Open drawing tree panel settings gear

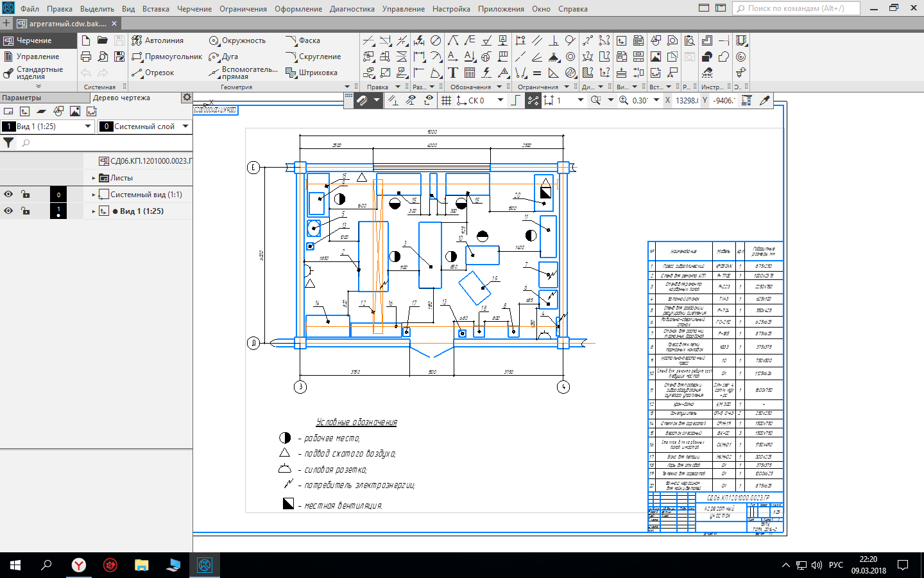point(187,98)
